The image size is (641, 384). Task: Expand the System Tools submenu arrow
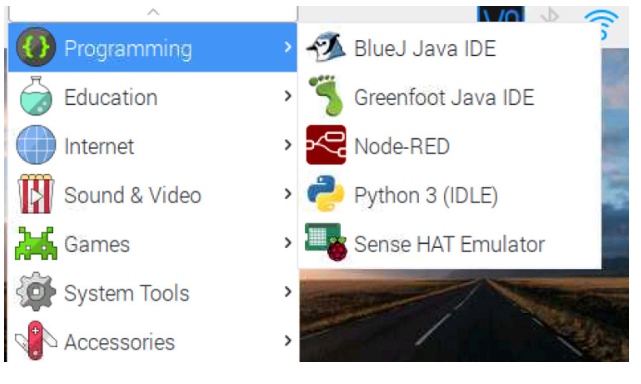(x=288, y=292)
